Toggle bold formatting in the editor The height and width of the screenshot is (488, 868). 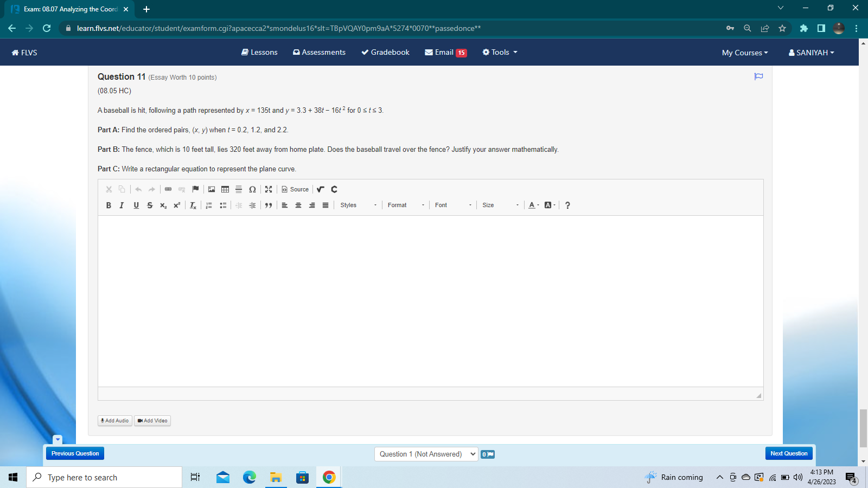(108, 205)
